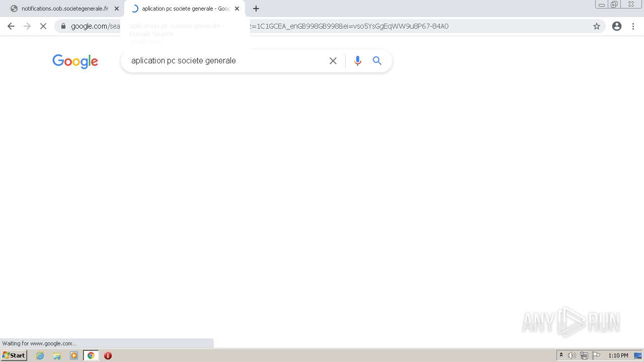This screenshot has height=362, width=644.
Task: Click the forward navigation arrow
Action: coord(27,26)
